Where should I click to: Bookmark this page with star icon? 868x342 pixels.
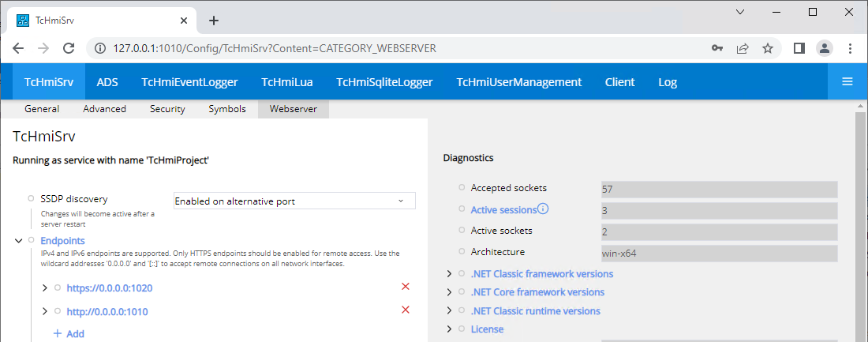tap(767, 48)
